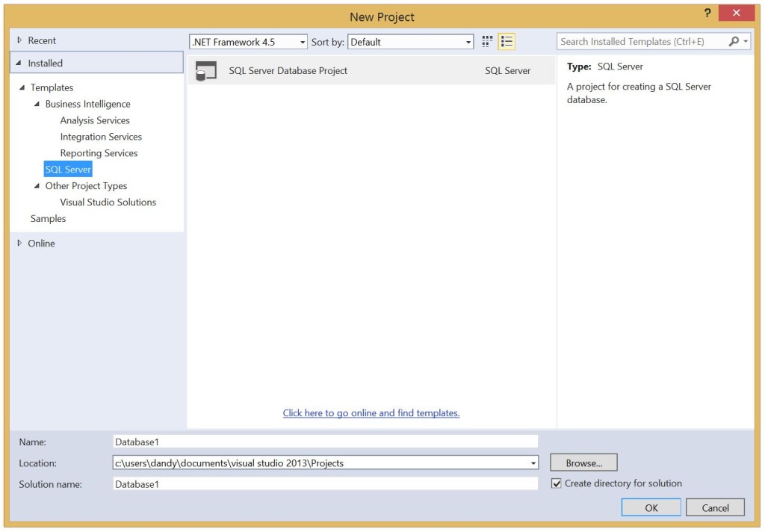
Task: Select Reporting Services template category
Action: (x=99, y=153)
